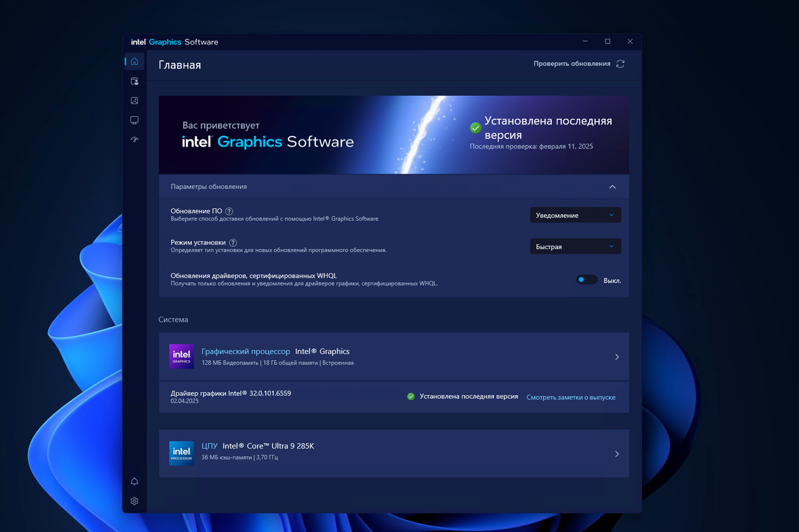Click the Intel Processor logo badge
Viewport: 799px width, 532px height.
pyautogui.click(x=181, y=453)
